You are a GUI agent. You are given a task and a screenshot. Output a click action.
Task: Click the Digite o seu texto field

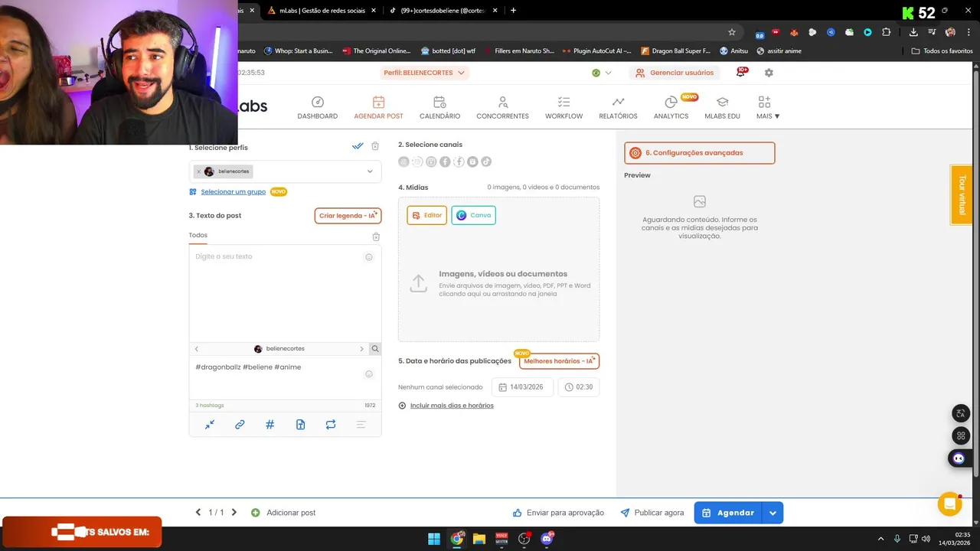click(x=285, y=293)
